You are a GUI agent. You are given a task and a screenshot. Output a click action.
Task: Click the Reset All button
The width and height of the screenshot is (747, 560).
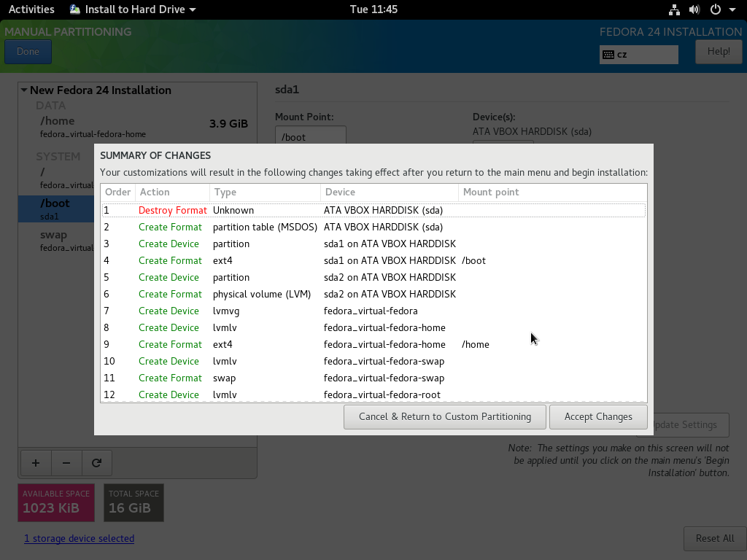click(x=715, y=539)
